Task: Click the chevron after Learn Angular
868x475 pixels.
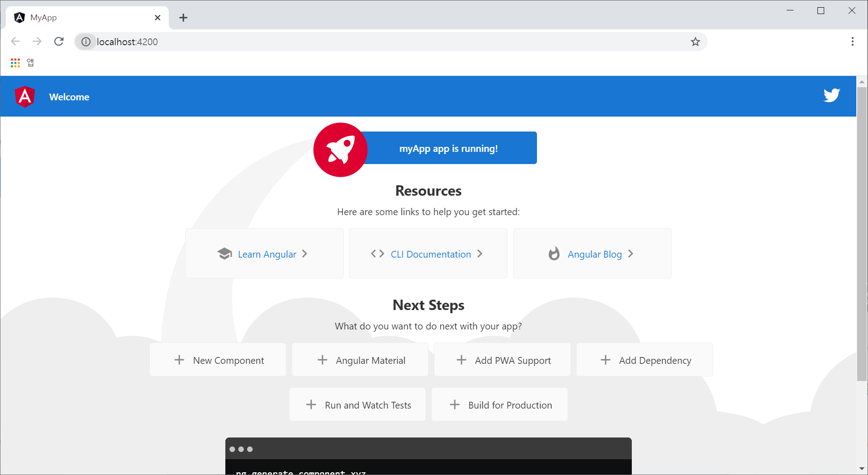Action: click(x=305, y=254)
